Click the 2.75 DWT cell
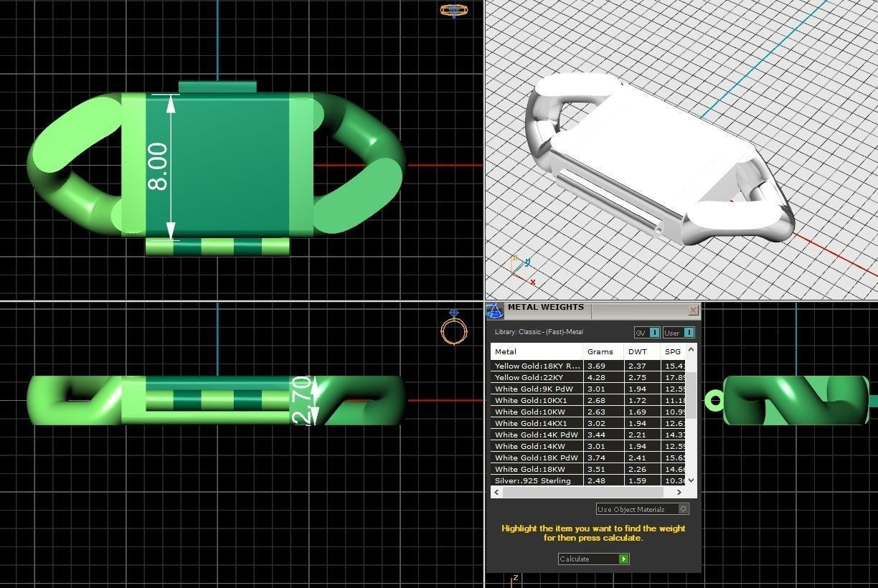This screenshot has height=588, width=878. [642, 377]
